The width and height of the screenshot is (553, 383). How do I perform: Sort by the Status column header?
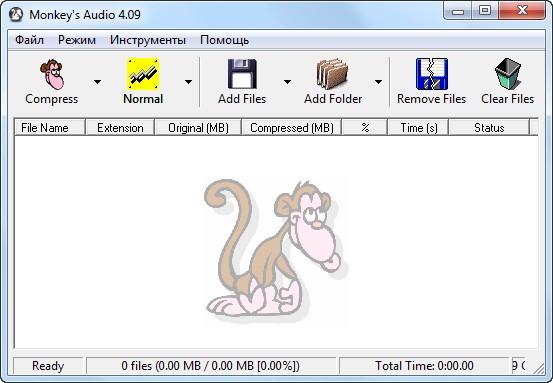pyautogui.click(x=489, y=128)
